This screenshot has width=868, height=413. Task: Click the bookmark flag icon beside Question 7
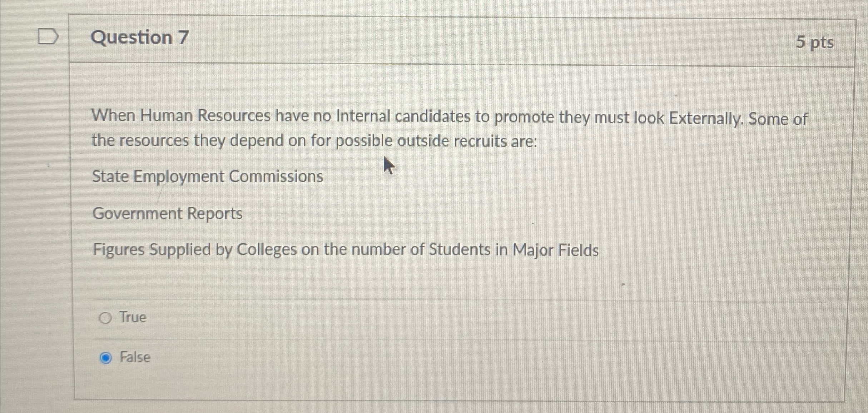48,36
